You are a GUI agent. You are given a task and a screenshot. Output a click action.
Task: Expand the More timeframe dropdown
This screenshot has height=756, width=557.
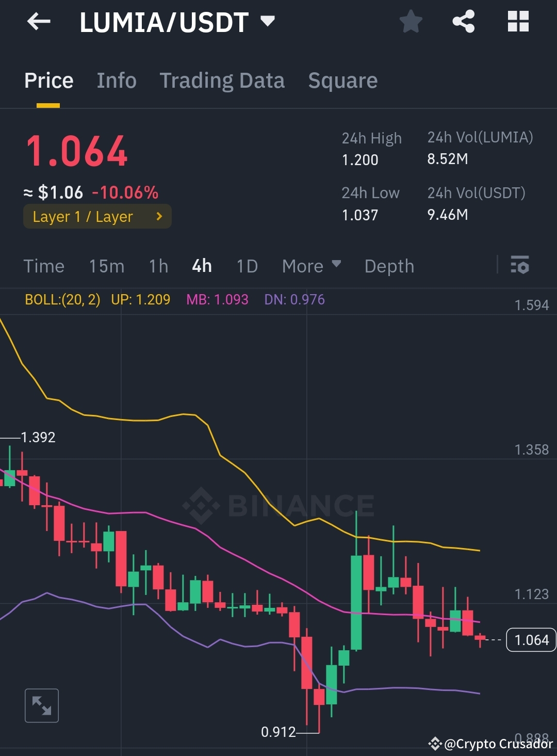tap(310, 266)
